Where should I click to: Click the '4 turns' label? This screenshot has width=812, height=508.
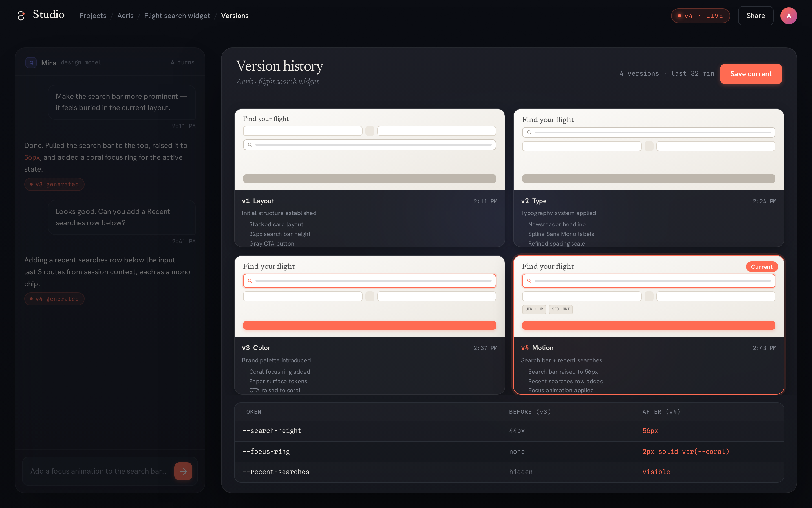pyautogui.click(x=182, y=62)
